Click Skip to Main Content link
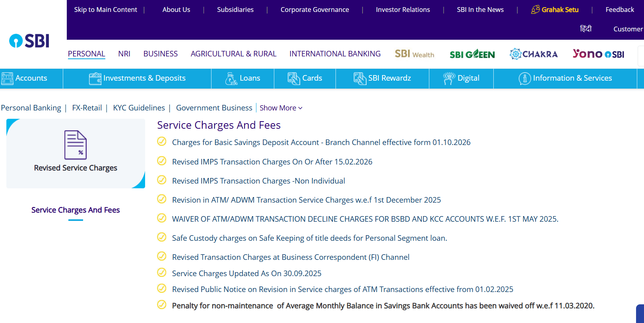This screenshot has width=644, height=323. point(106,10)
